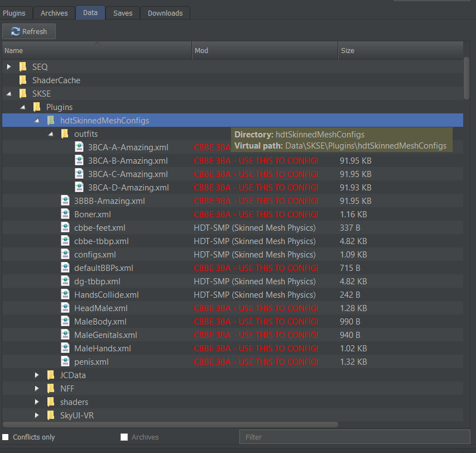
Task: Select the MaleBody.xml row name
Action: click(x=100, y=321)
